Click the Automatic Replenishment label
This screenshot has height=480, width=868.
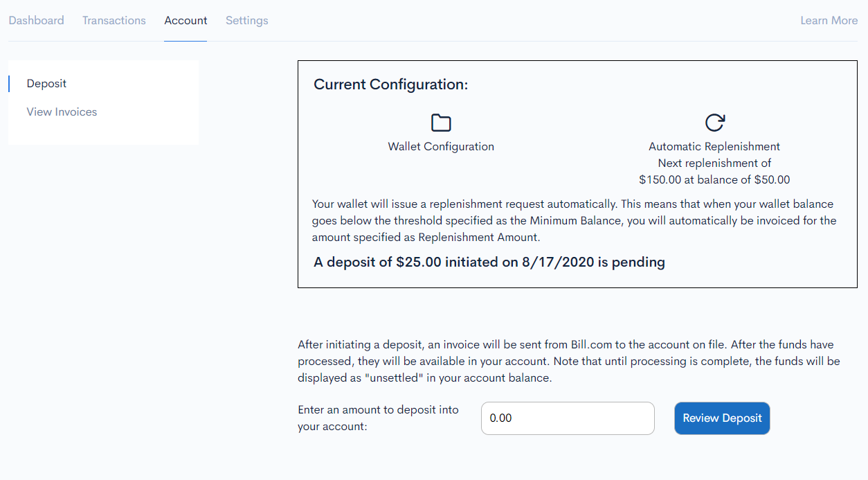714,146
